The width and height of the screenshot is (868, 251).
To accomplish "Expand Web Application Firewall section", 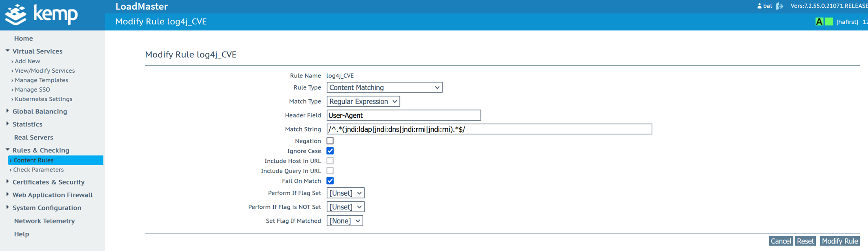I will pyautogui.click(x=53, y=195).
